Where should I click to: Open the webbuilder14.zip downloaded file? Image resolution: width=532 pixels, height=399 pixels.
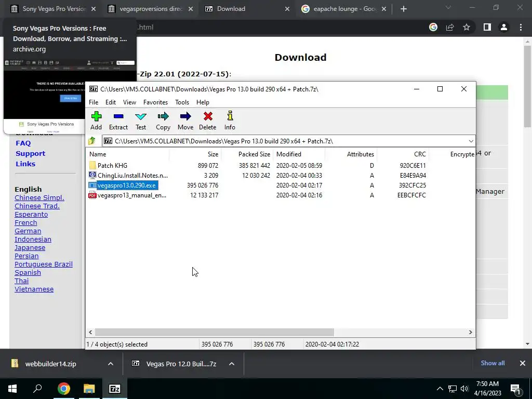[50, 364]
